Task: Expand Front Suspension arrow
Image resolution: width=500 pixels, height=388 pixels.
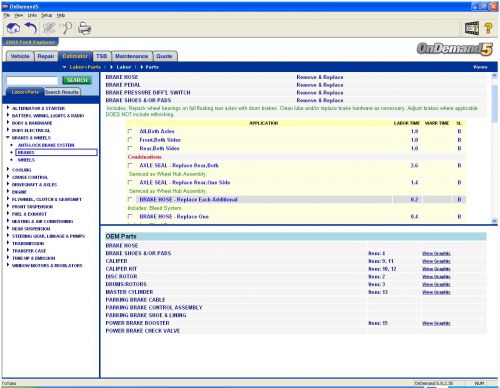Action: pyautogui.click(x=8, y=206)
